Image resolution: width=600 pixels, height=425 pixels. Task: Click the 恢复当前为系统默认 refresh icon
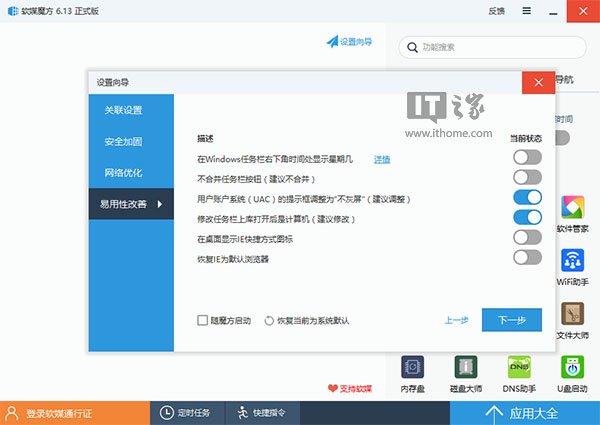[x=269, y=321]
